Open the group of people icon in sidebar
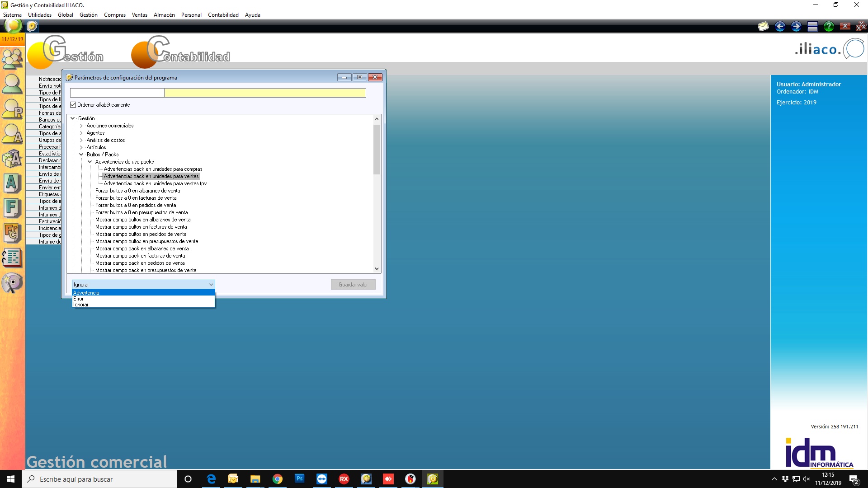868x488 pixels. [x=13, y=59]
